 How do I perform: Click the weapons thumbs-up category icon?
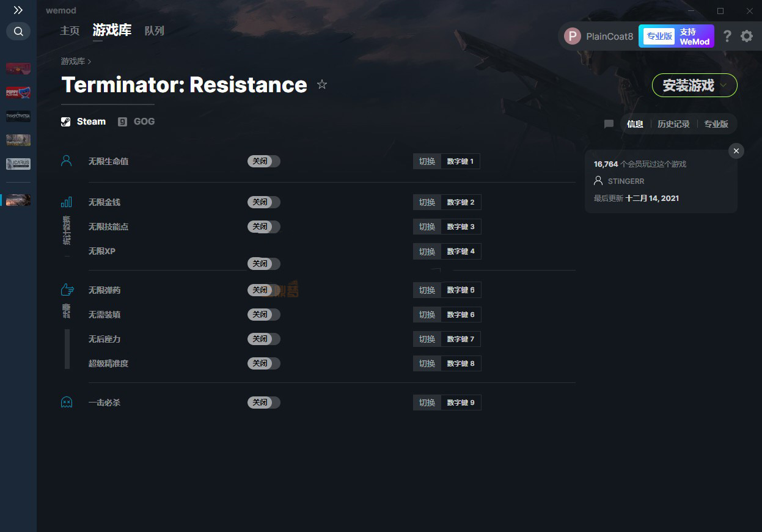67,290
